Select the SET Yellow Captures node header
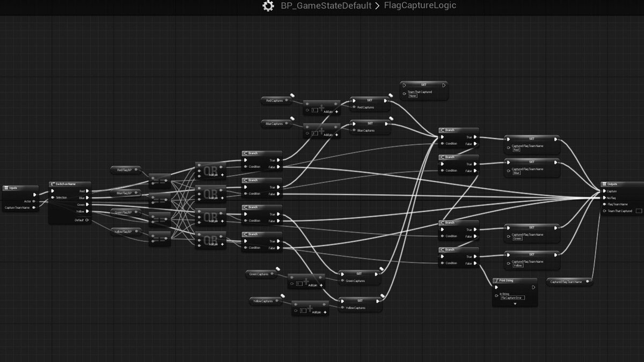Screen dimensions: 644x362 click(360, 300)
